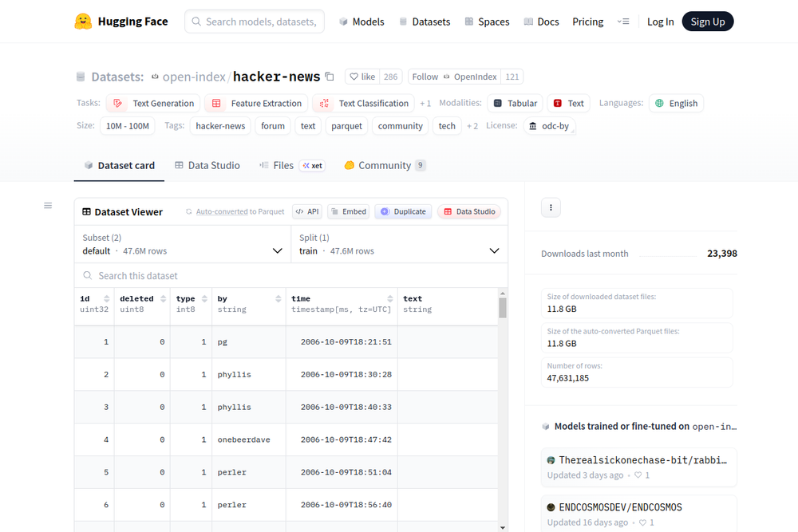Click the scroll down arrow of table

click(503, 527)
